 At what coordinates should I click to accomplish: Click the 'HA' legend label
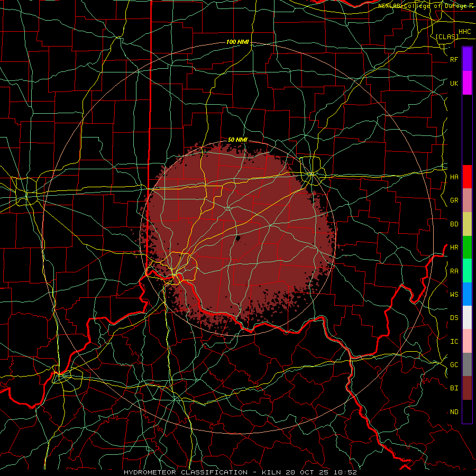[454, 177]
